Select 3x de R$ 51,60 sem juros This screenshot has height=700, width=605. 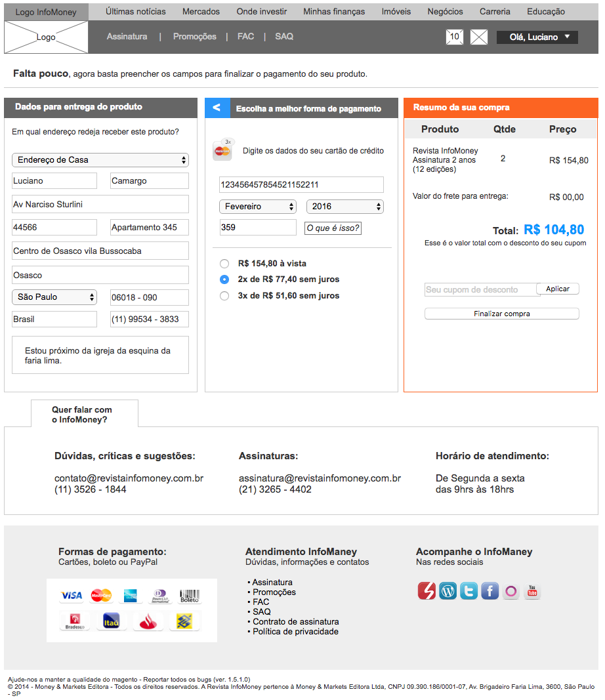(224, 295)
